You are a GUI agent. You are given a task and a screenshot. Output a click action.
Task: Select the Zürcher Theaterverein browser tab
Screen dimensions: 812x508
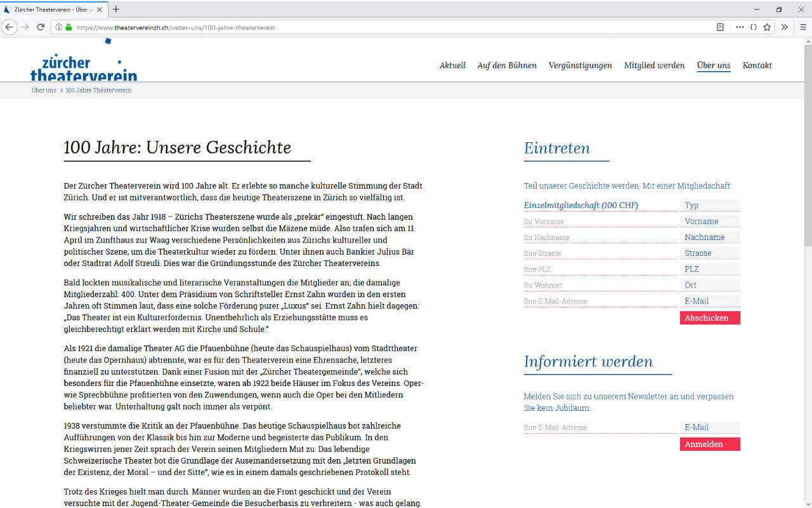[53, 10]
